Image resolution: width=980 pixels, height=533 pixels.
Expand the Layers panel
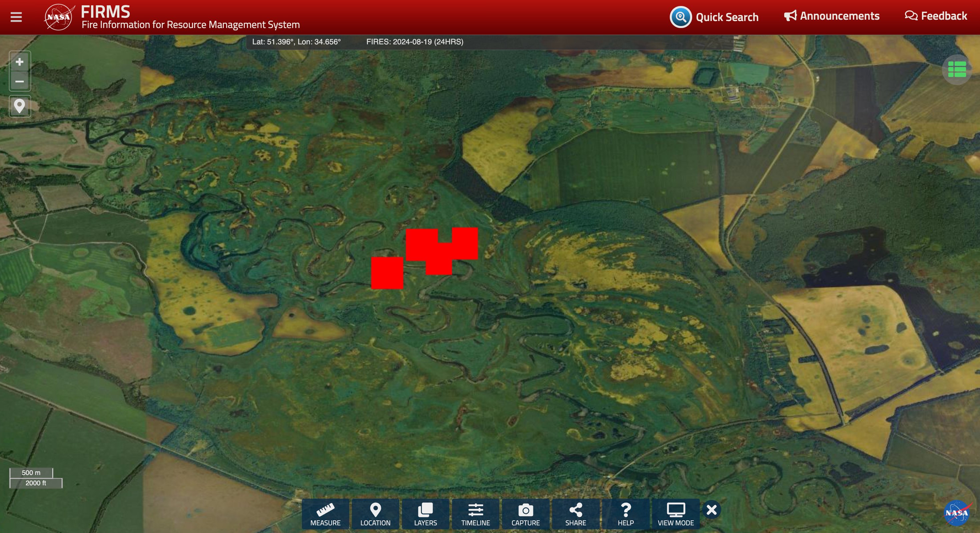425,514
